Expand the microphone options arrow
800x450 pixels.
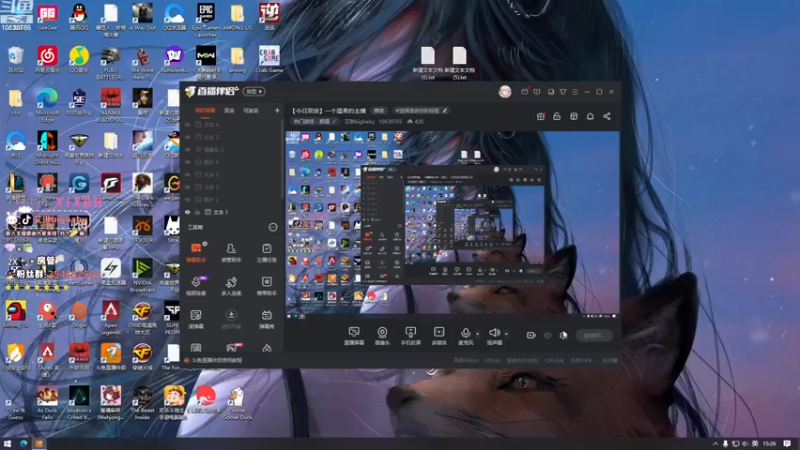click(x=478, y=334)
